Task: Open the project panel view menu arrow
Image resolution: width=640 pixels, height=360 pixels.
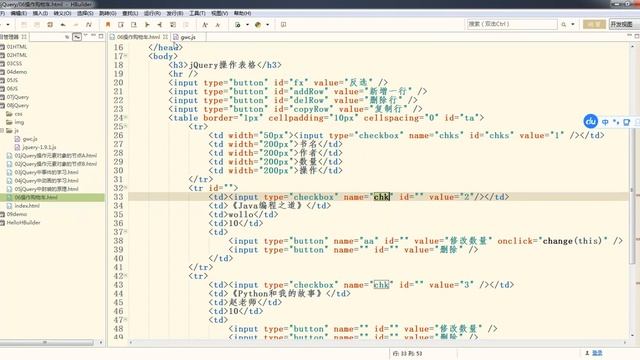Action: [x=86, y=36]
